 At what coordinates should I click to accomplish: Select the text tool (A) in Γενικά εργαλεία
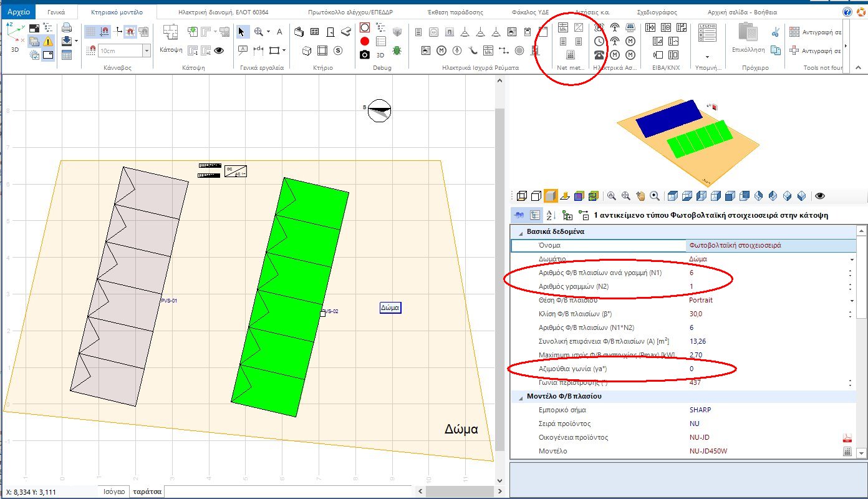coord(279,31)
